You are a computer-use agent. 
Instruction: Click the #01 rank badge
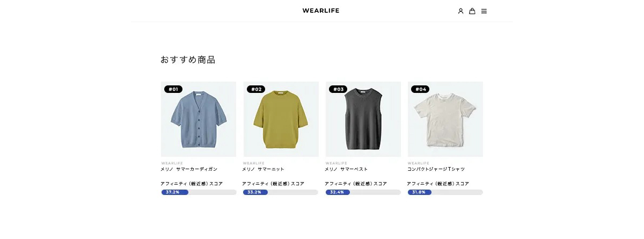[173, 89]
